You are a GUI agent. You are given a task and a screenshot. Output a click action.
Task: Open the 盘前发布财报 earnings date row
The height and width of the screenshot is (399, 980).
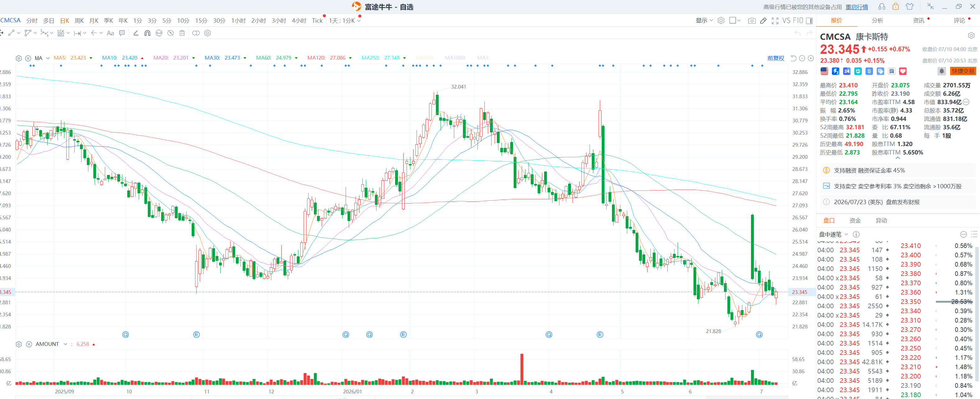click(898, 202)
